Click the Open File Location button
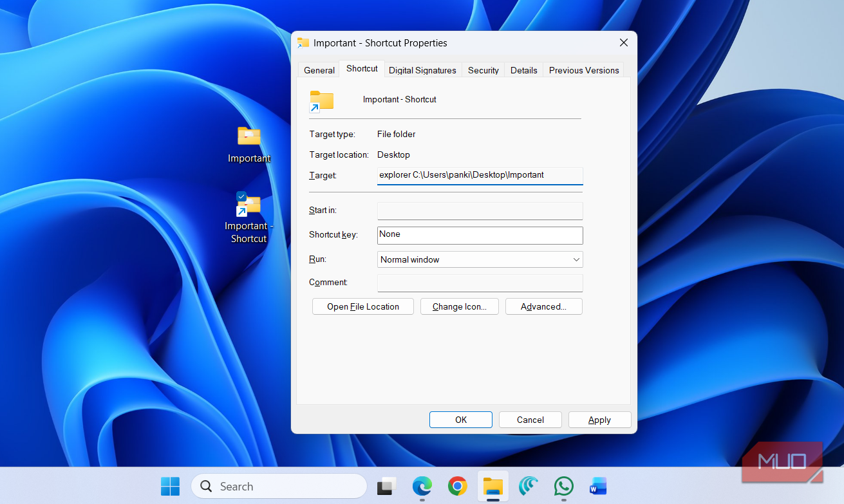This screenshot has height=504, width=844. click(363, 306)
